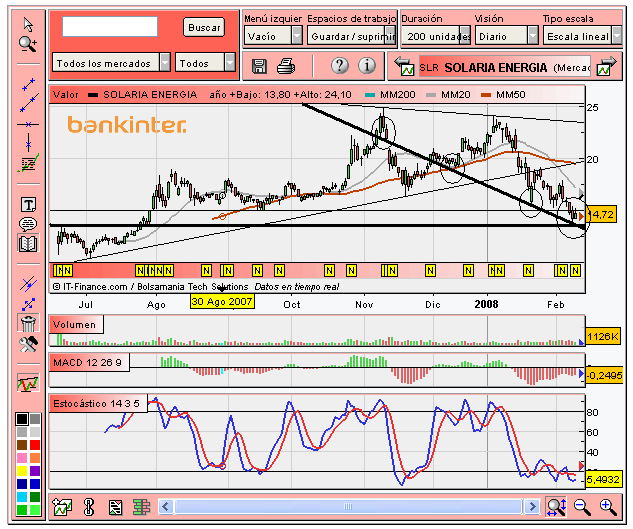Open the book icon tool
This screenshot has height=529, width=633.
[x=28, y=244]
